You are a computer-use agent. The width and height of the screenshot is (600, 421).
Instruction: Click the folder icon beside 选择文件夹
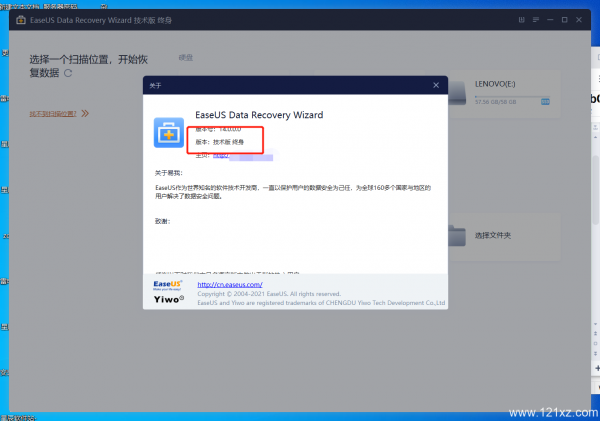[457, 235]
